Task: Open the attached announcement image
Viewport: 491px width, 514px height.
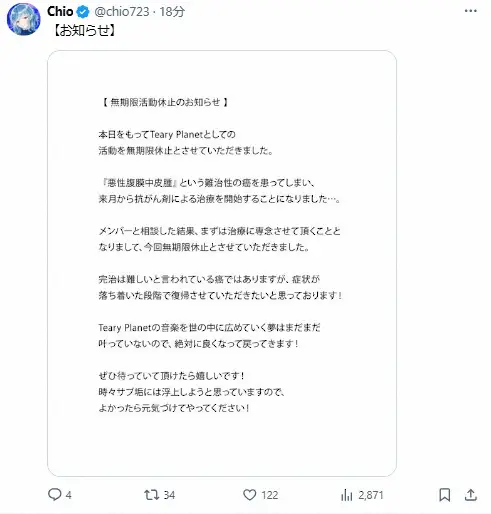Action: click(x=222, y=263)
